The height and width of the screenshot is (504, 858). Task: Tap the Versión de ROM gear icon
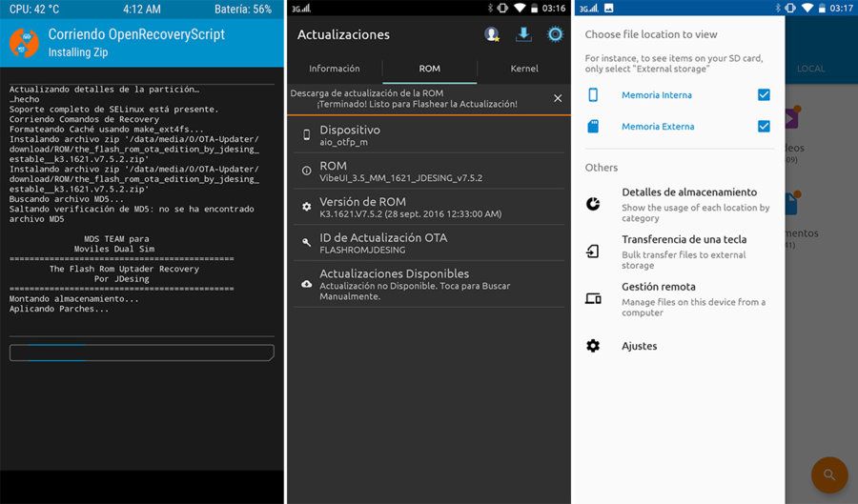point(306,207)
